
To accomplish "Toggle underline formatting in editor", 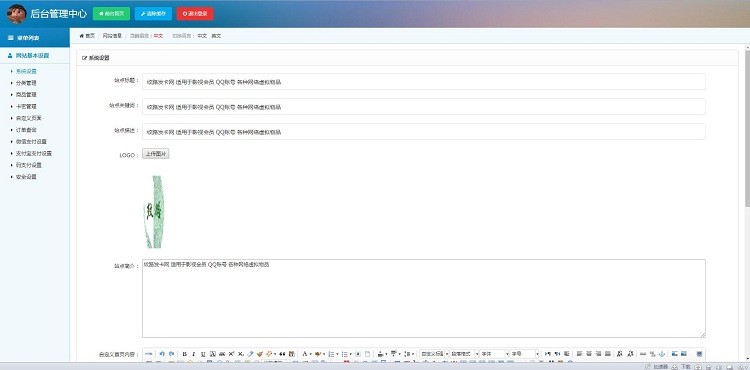I will [x=203, y=354].
